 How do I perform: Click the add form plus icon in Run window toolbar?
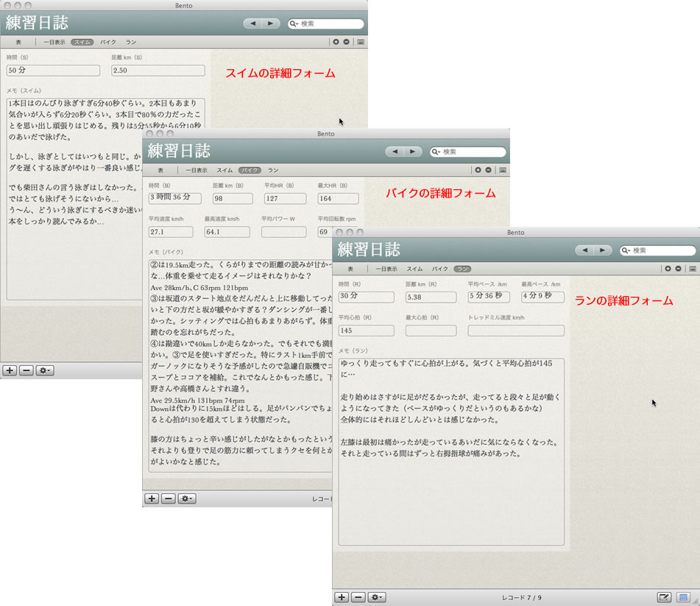click(668, 269)
